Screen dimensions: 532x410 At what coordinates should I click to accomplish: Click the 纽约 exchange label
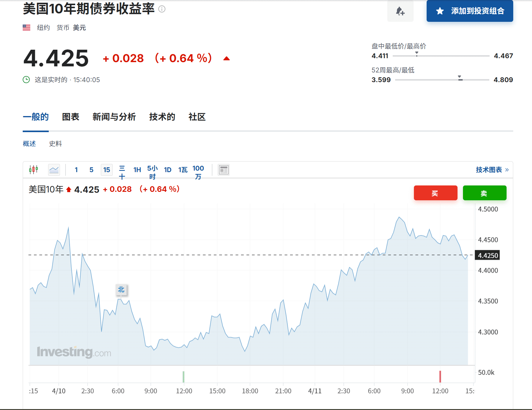click(x=43, y=28)
